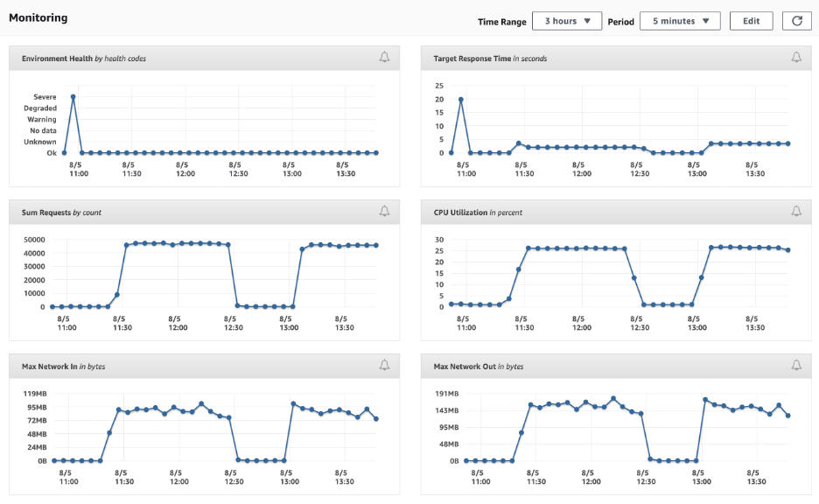Click the last data point on CPU Utilization
The height and width of the screenshot is (504, 819).
(787, 250)
